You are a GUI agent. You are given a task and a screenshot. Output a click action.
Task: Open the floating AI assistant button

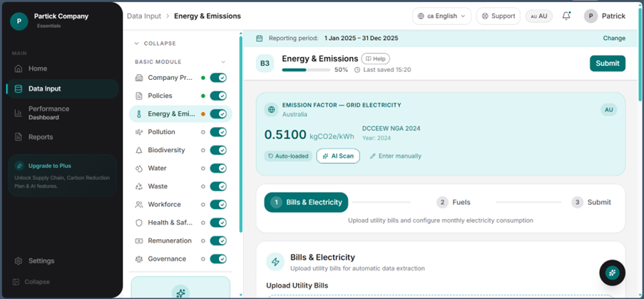[612, 273]
